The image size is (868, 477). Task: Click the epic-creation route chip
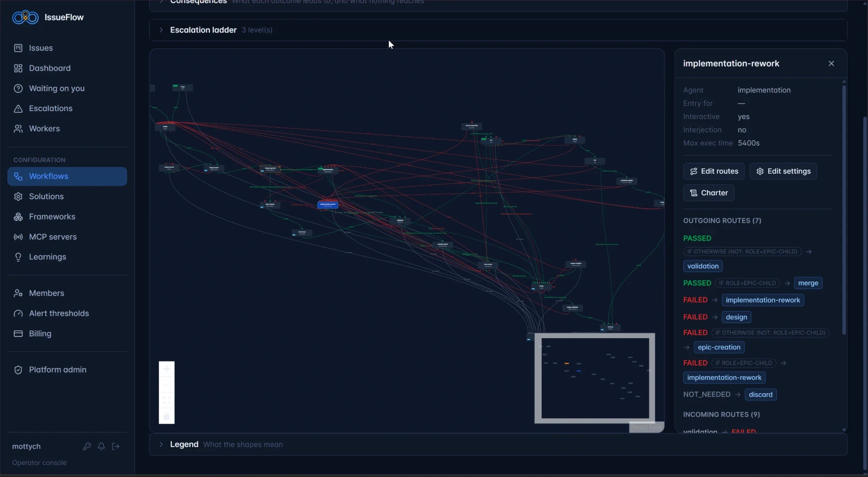(719, 347)
